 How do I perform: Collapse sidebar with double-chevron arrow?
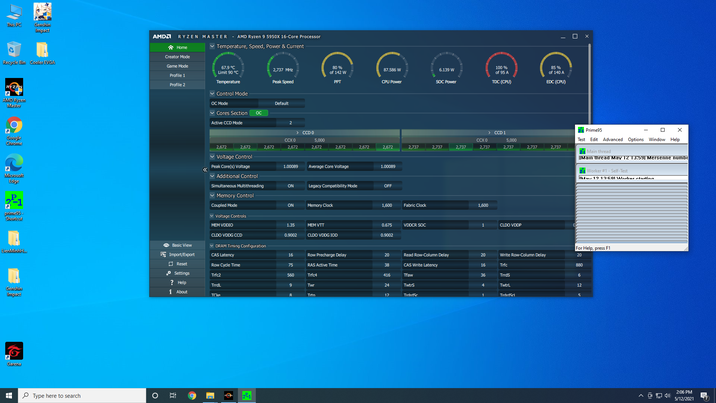pos(205,170)
